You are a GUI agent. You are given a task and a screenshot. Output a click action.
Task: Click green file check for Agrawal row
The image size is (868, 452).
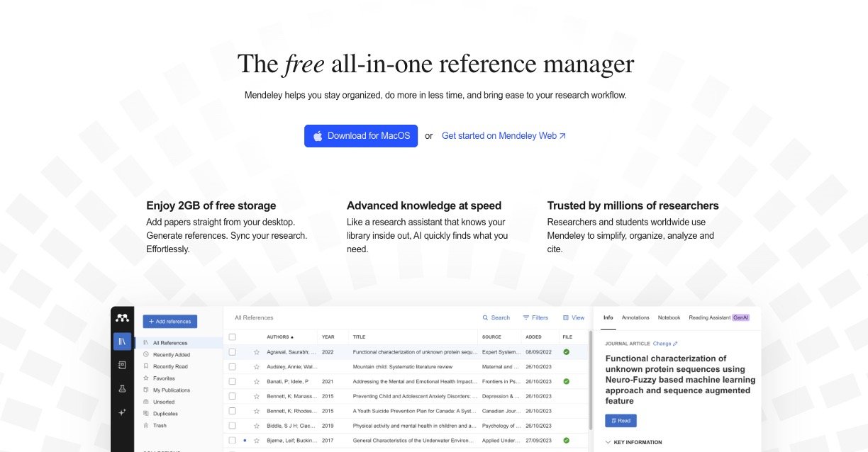567,351
